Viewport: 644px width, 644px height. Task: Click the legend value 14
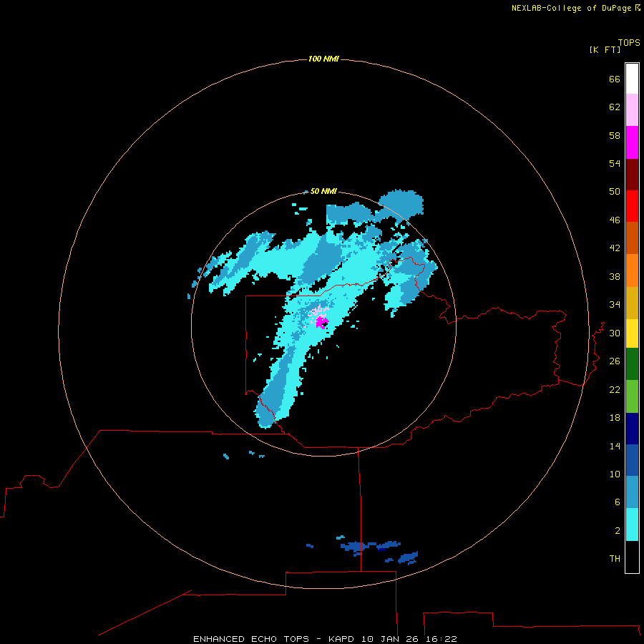[x=615, y=446]
